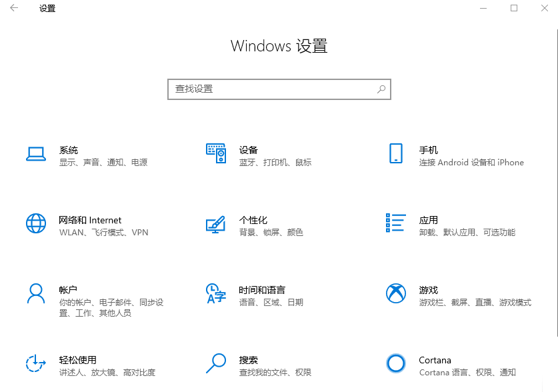Open the 手机 phone icon
This screenshot has height=392, width=558.
(x=396, y=153)
